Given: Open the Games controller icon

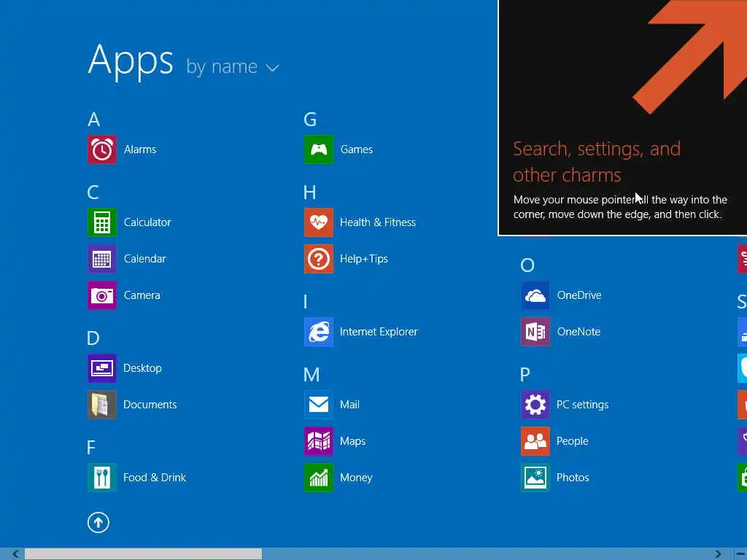Looking at the screenshot, I should pyautogui.click(x=319, y=149).
